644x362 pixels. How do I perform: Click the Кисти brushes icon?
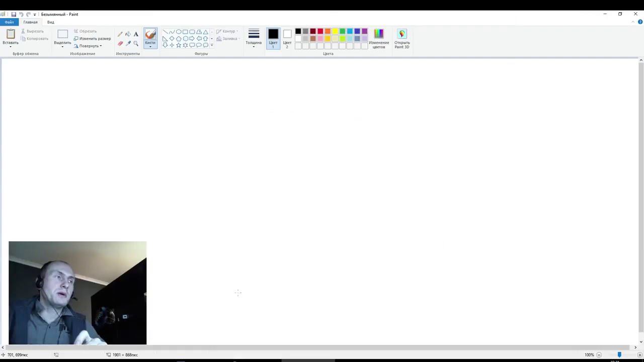[x=150, y=34]
